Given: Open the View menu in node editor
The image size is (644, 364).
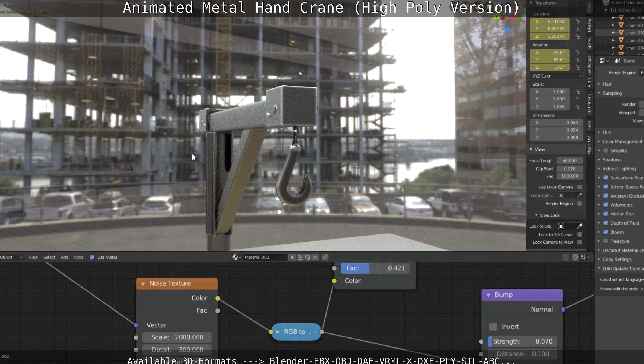Looking at the screenshot, I should pos(33,257).
